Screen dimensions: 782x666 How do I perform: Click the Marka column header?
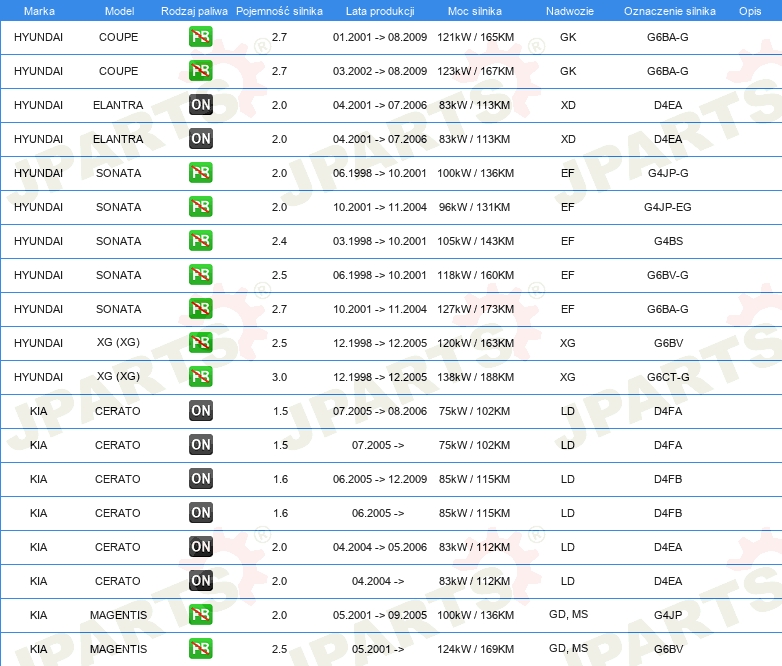coord(39,11)
